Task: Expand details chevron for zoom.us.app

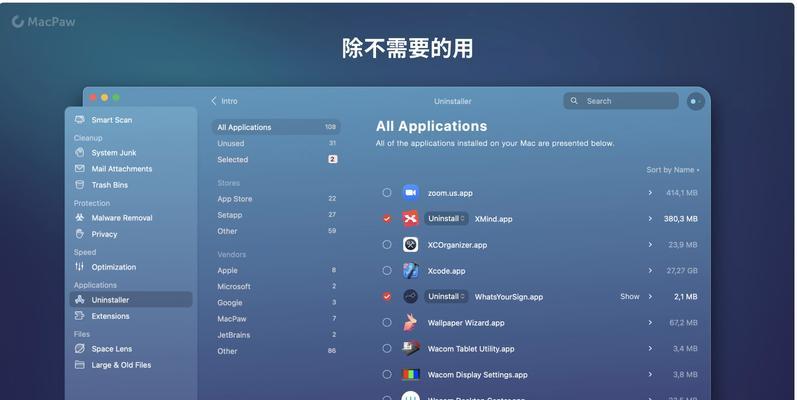Action: (650, 193)
